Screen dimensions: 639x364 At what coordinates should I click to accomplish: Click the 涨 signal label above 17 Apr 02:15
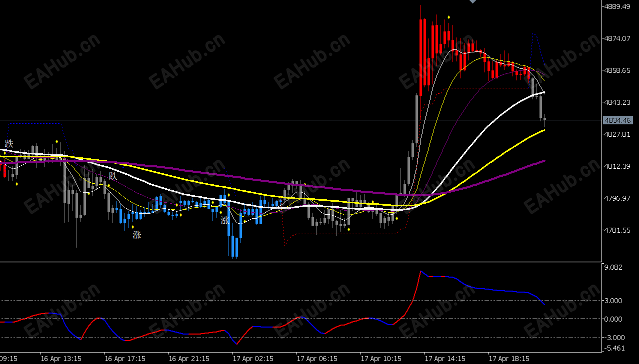pyautogui.click(x=225, y=220)
